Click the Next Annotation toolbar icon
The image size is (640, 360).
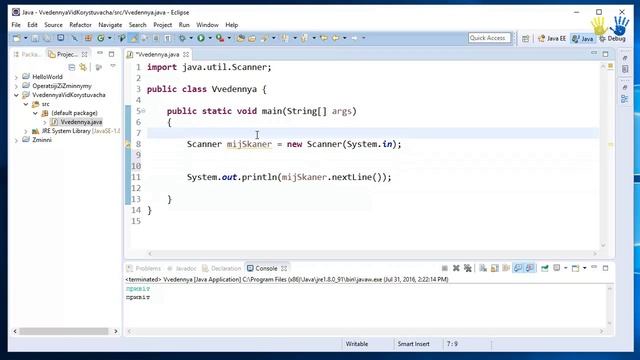(284, 38)
